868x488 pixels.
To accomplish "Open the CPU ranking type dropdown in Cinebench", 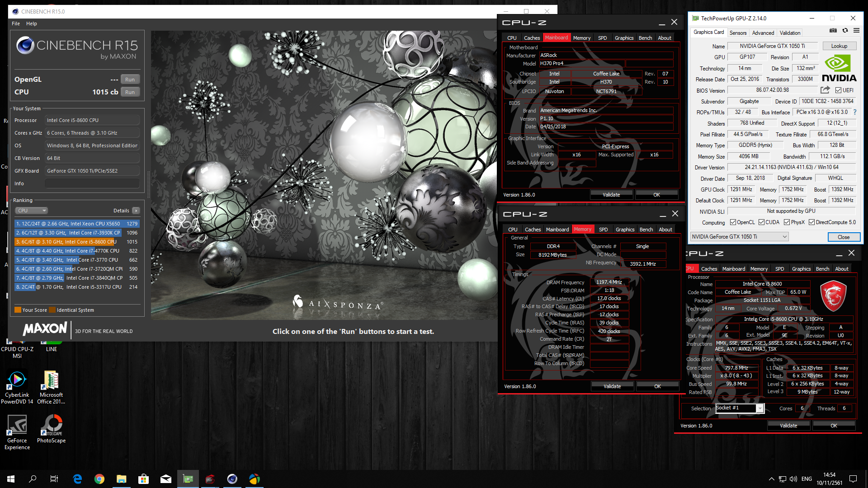I will [x=32, y=211].
